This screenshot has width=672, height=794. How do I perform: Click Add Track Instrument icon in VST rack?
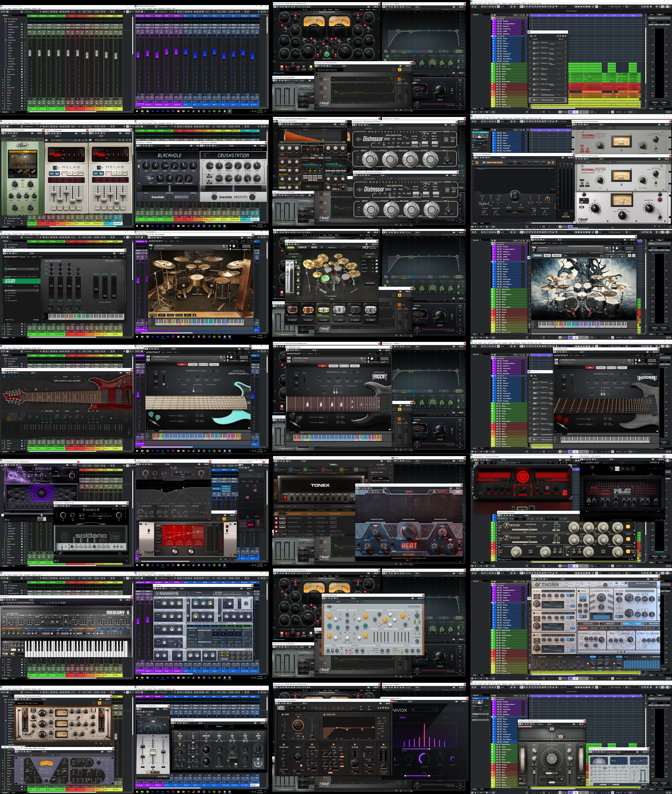point(531,36)
